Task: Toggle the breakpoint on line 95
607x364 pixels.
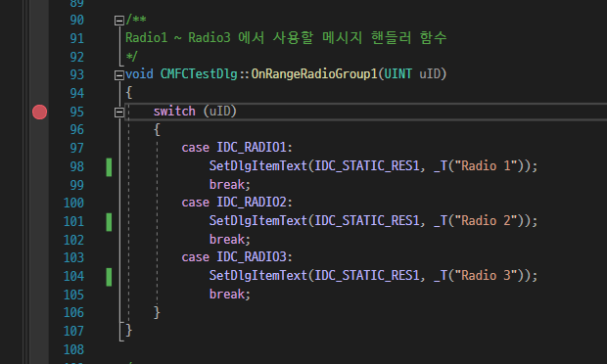Action: point(39,112)
